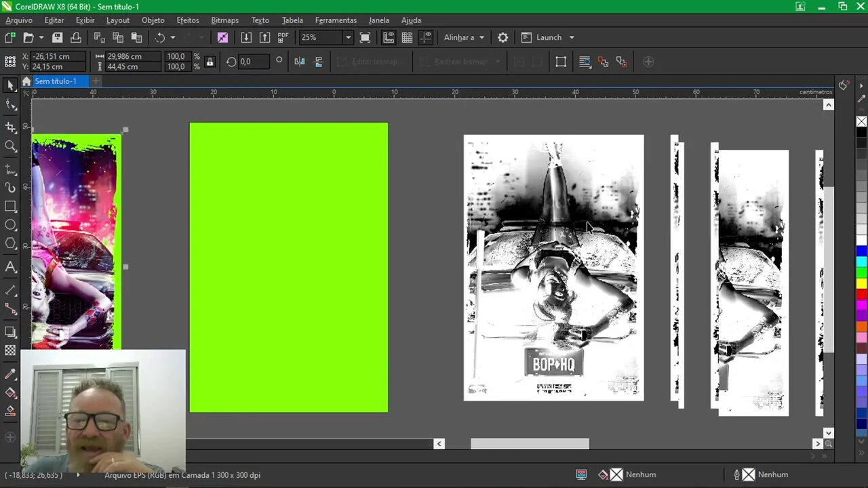This screenshot has height=488, width=868.
Task: Toggle the pink search content button
Action: [x=222, y=37]
